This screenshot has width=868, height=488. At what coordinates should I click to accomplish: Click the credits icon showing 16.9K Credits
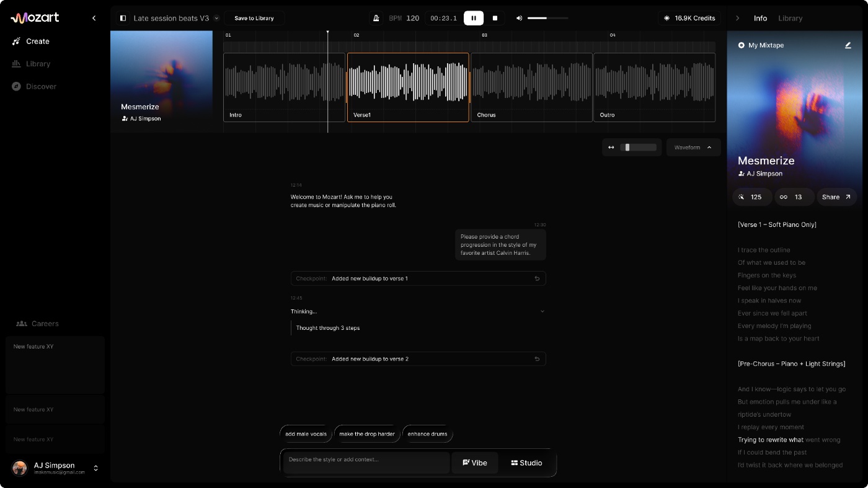click(667, 18)
